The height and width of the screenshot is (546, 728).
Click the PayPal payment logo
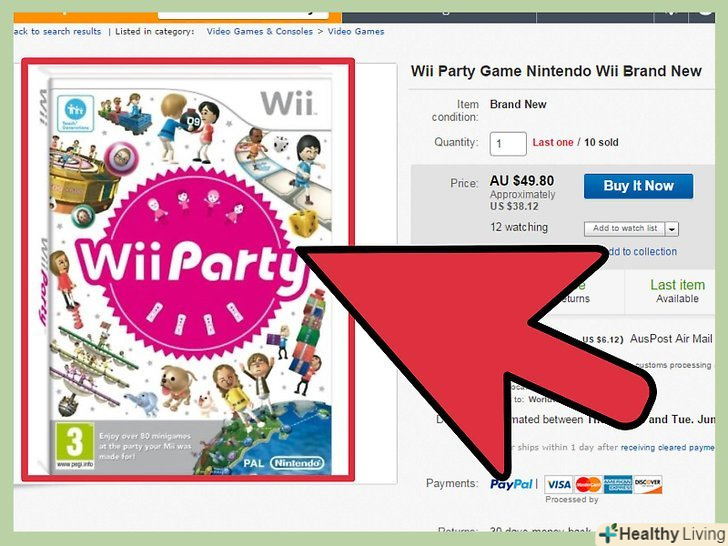tap(511, 484)
